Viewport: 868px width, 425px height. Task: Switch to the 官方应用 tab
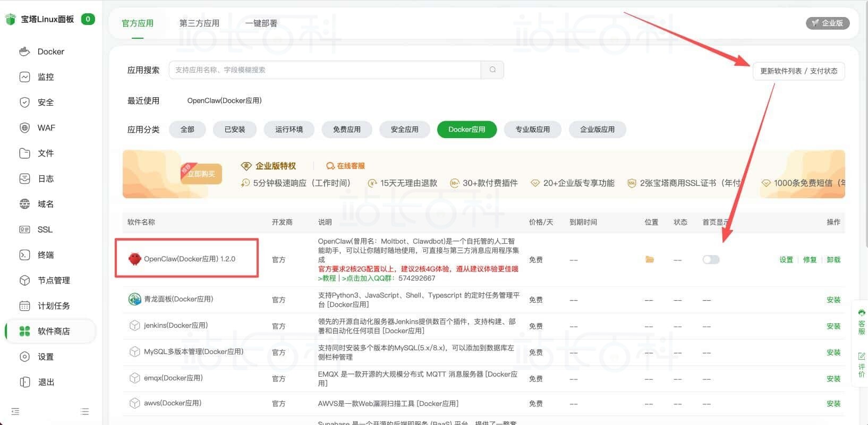(138, 23)
